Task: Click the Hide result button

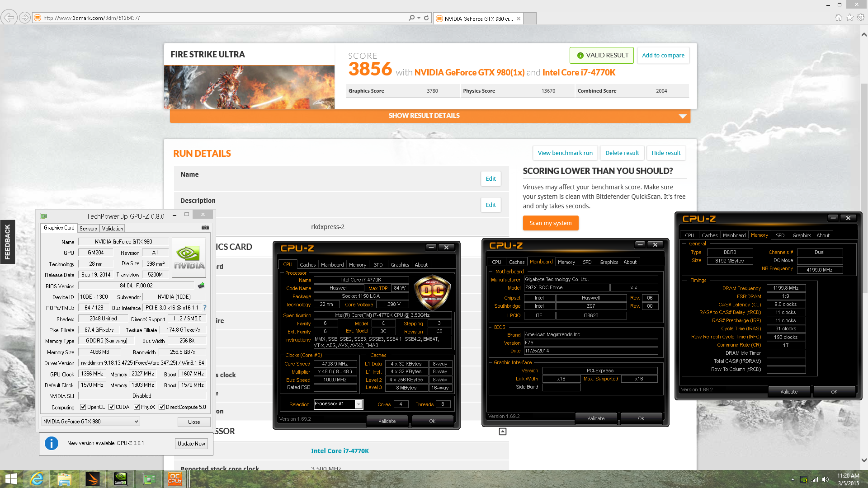Action: (666, 153)
